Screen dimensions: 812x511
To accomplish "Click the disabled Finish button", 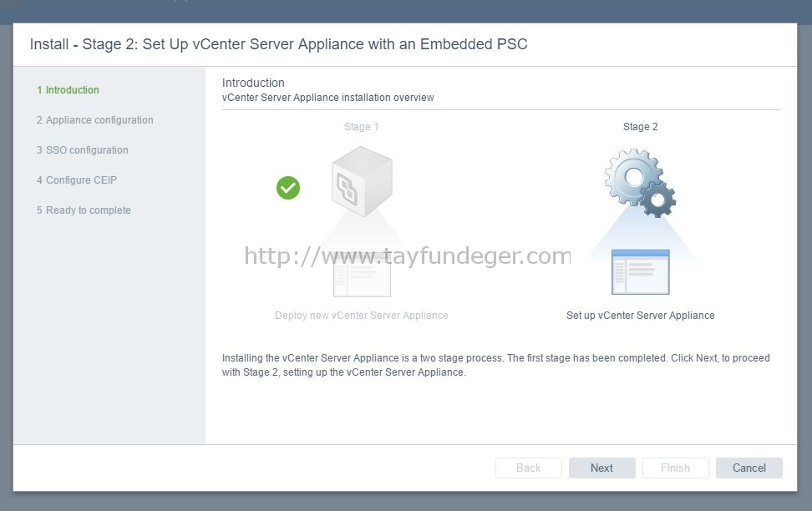I will (x=675, y=468).
